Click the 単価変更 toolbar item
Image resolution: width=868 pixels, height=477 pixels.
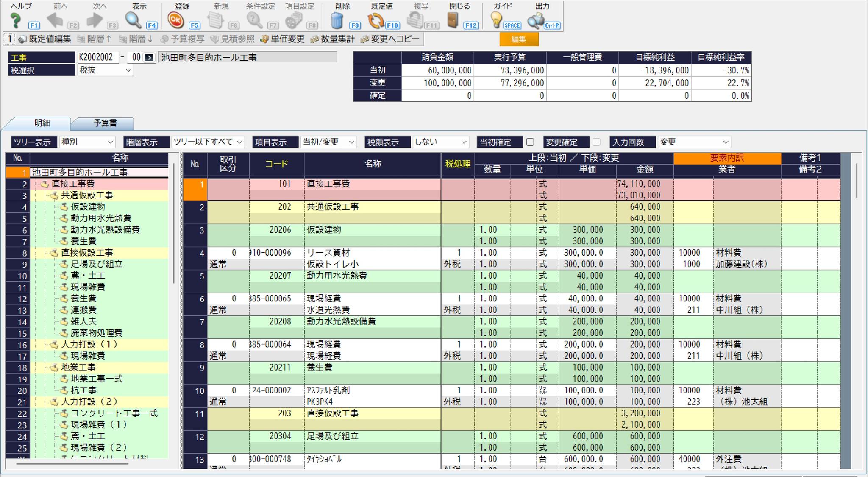coord(282,39)
